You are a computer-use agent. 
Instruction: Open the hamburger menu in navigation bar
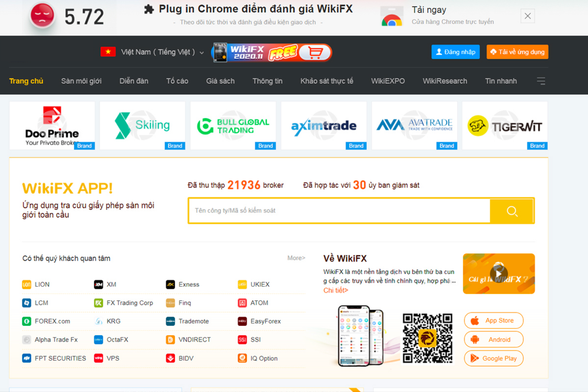541,81
